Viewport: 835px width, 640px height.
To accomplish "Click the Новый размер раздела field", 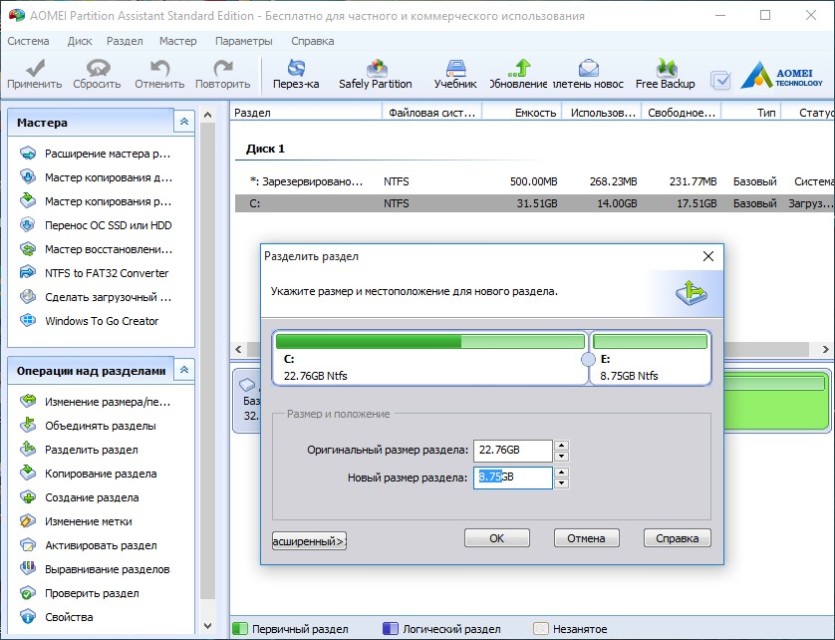I will coord(513,477).
